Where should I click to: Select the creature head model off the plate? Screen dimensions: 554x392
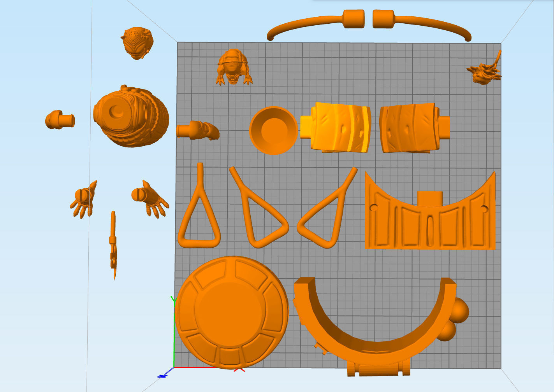coord(137,43)
